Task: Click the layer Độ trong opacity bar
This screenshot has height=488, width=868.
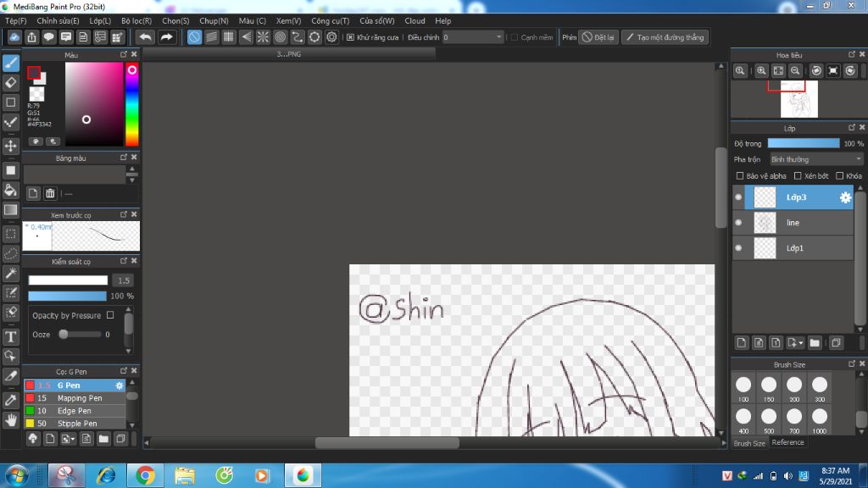Action: (x=804, y=143)
